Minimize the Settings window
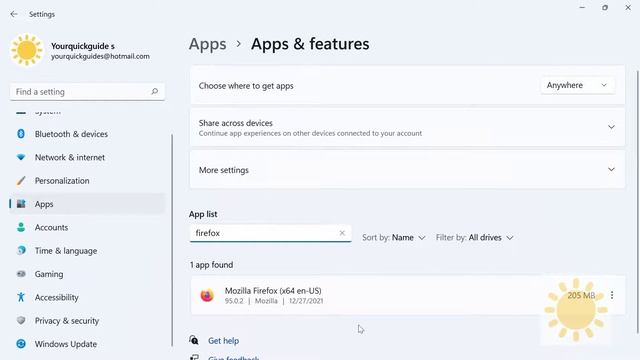This screenshot has height=360, width=640. 582,7
